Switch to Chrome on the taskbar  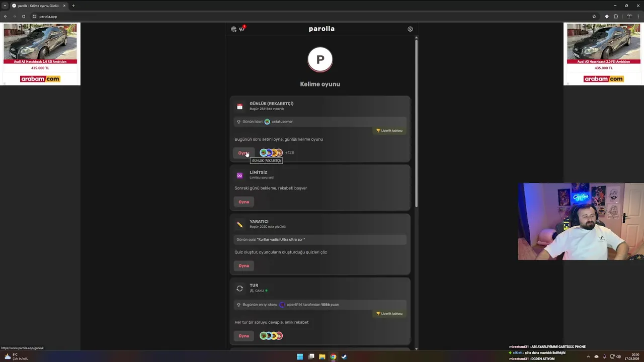pyautogui.click(x=333, y=357)
